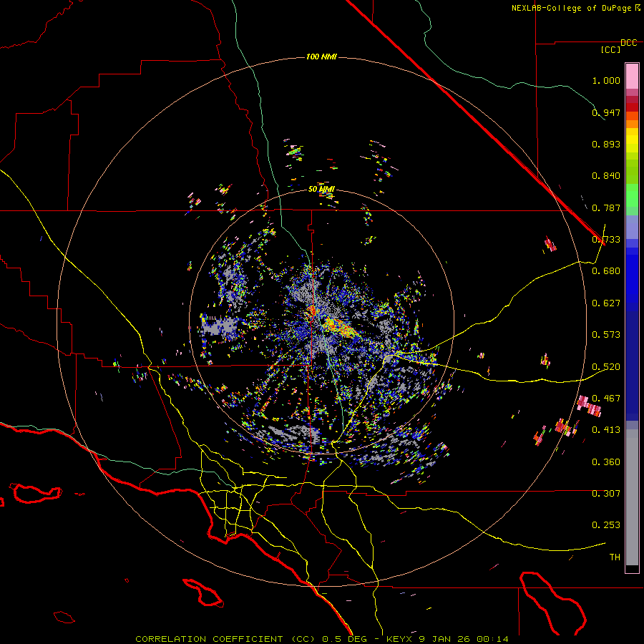Select the 0.627 scale label
The image size is (644, 644).
606,303
